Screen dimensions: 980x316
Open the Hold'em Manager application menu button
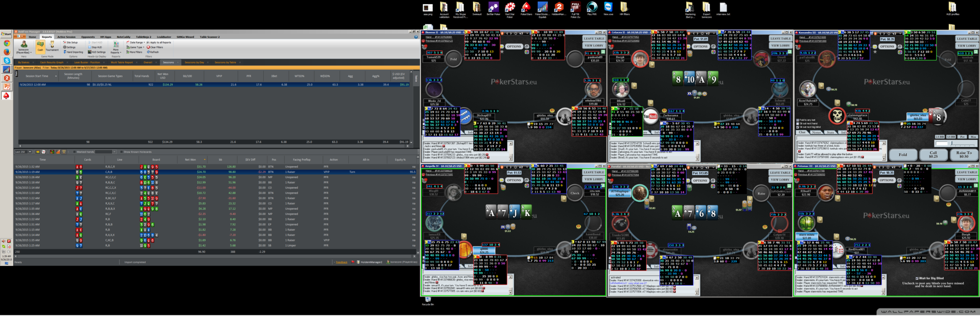[20, 37]
